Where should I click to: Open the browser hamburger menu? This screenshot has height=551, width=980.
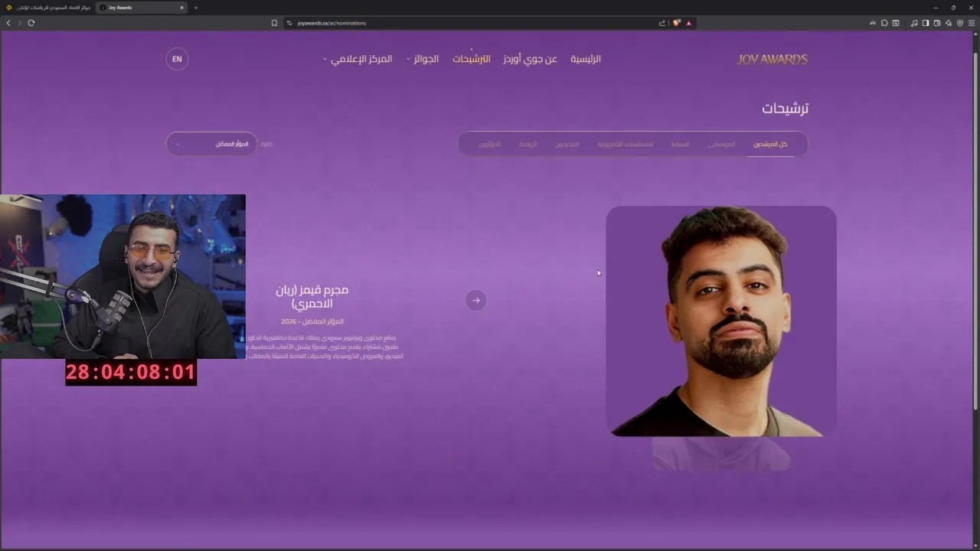coord(972,23)
